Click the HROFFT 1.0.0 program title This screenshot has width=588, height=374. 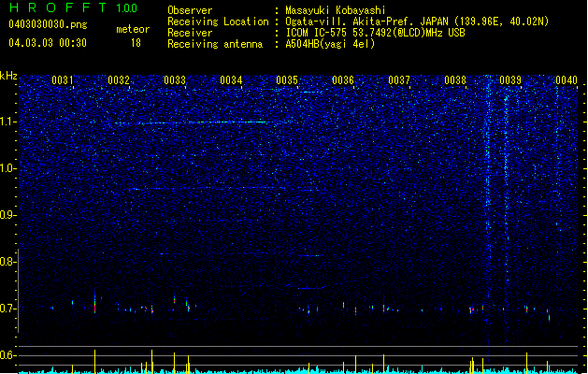coord(74,7)
